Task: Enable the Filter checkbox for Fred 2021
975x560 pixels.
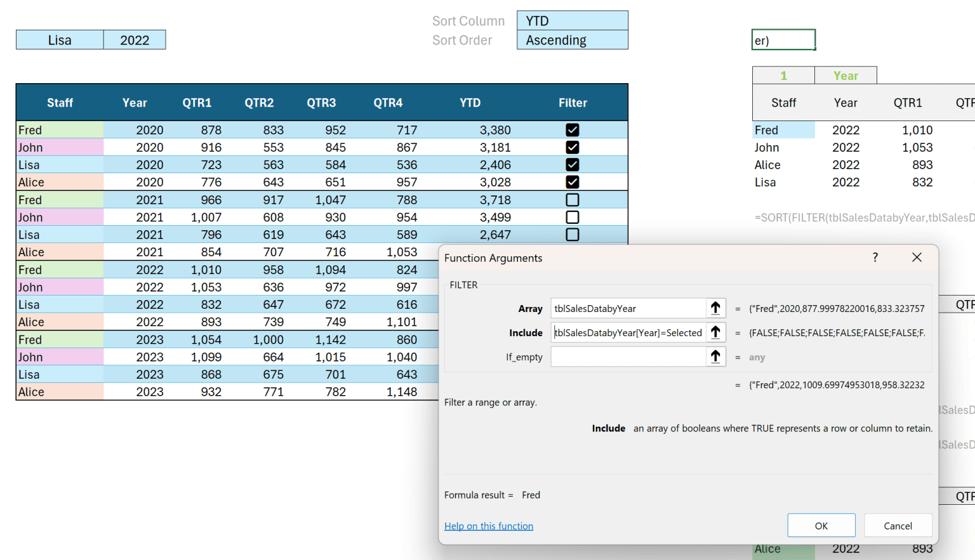Action: [573, 199]
